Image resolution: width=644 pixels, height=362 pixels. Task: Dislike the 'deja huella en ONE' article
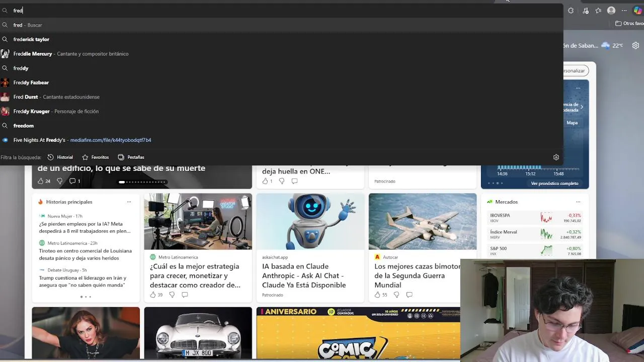[x=282, y=181]
